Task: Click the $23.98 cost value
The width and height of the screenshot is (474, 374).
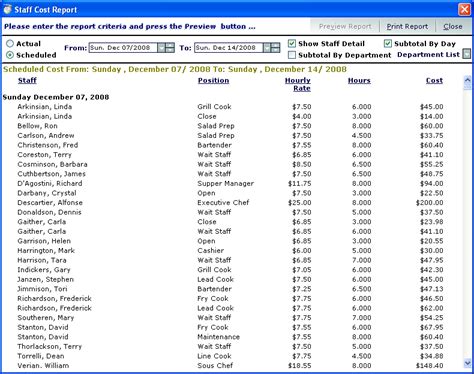Action: tap(432, 222)
